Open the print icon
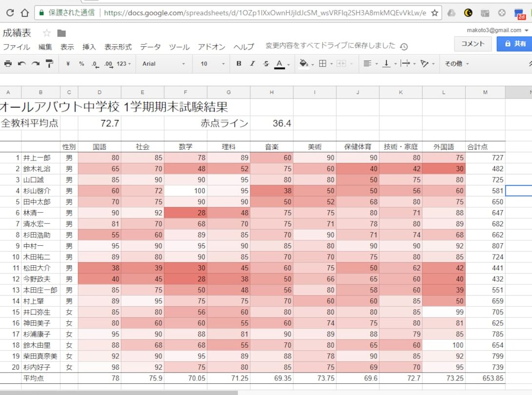Screen dimensions: 532x395 tap(9, 64)
